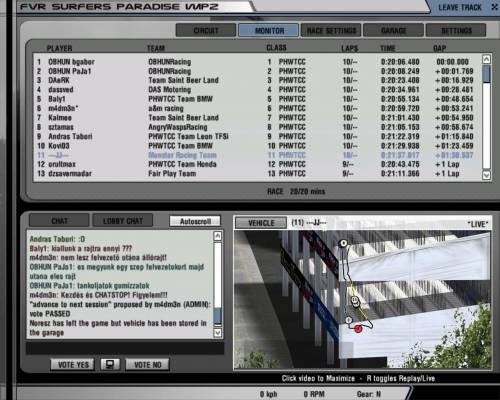This screenshot has height=400, width=500.
Task: Toggle the Autoscroll button for chat
Action: 195,221
